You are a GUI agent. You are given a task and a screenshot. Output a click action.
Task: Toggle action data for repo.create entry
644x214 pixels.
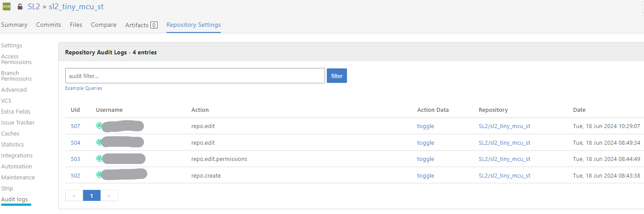pyautogui.click(x=425, y=175)
